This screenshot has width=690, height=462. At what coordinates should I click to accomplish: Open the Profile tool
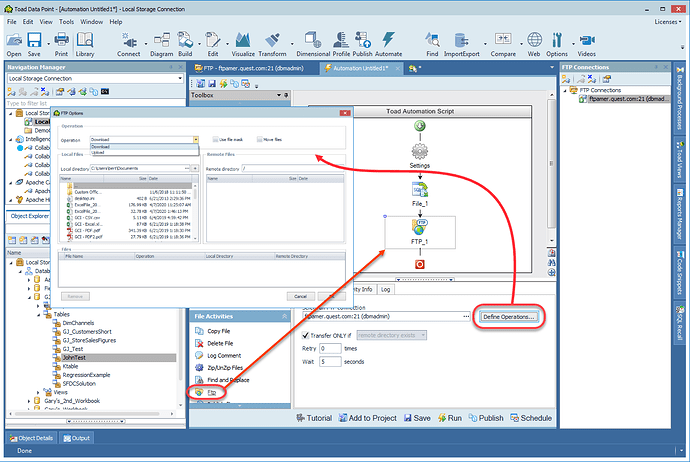pyautogui.click(x=341, y=44)
